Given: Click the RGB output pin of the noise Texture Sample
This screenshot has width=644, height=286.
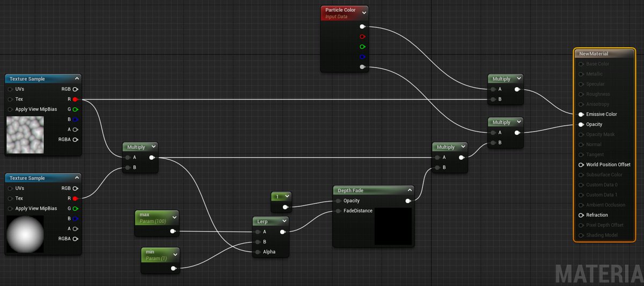Looking at the screenshot, I should pyautogui.click(x=75, y=89).
